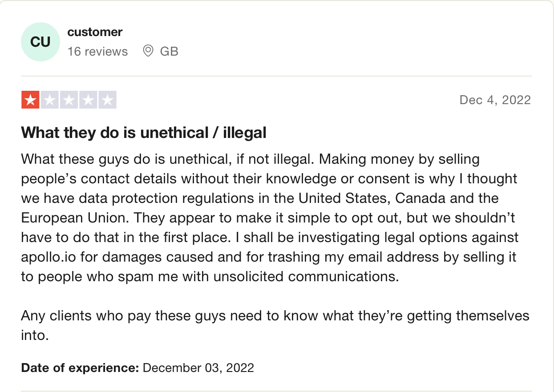
Task: Click the GB country label
Action: click(169, 52)
